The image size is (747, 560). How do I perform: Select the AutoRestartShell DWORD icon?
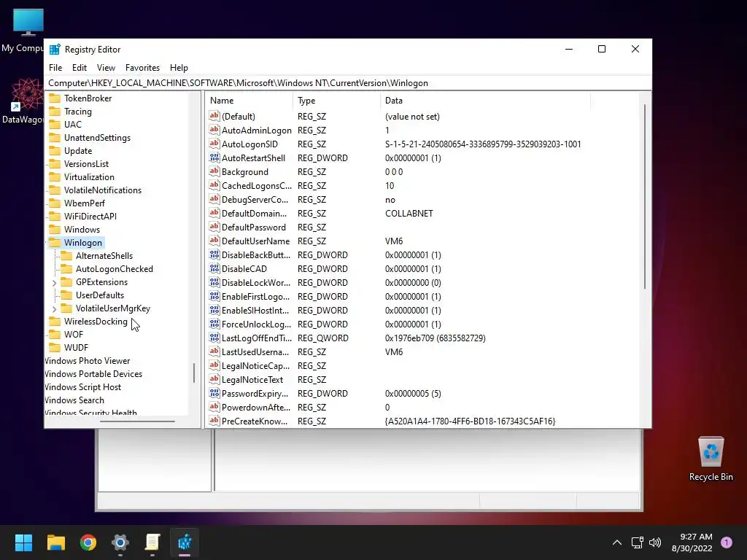pos(214,157)
